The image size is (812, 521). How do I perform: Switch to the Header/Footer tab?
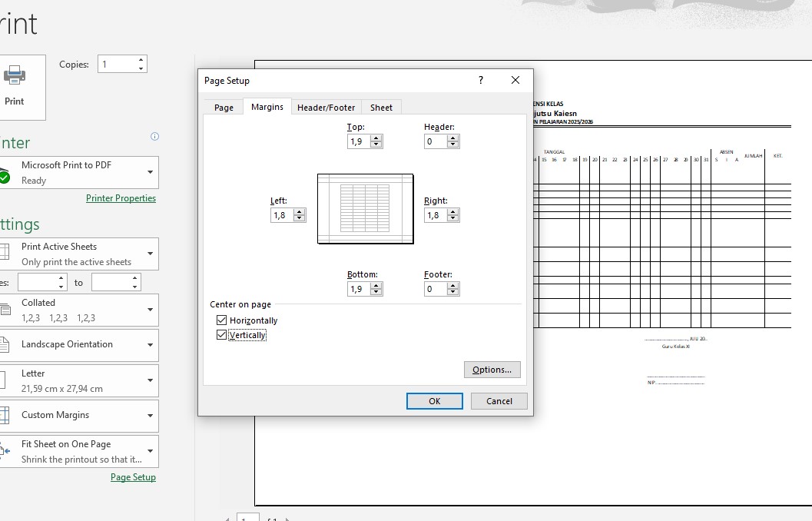click(x=326, y=107)
